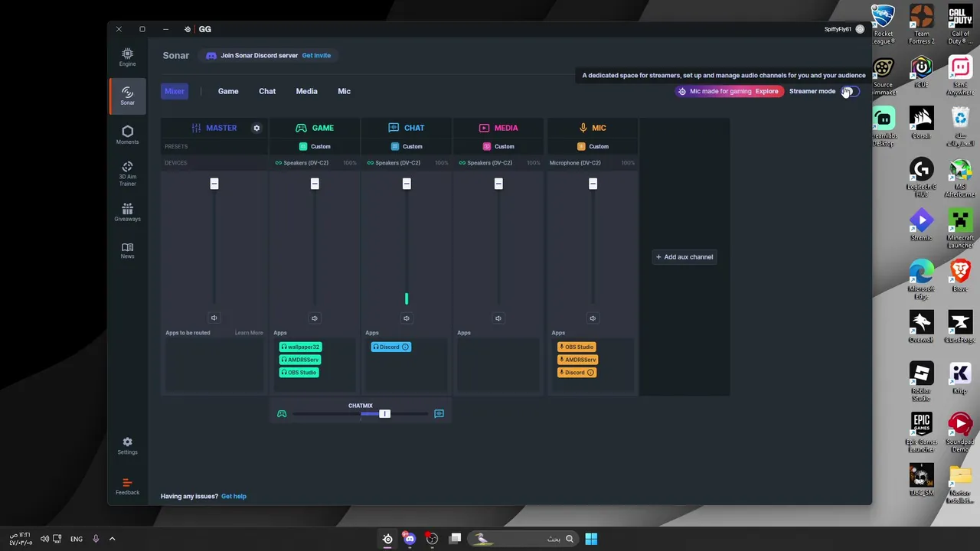Image resolution: width=980 pixels, height=551 pixels.
Task: Open Media preset Custom dropdown
Action: [x=498, y=146]
